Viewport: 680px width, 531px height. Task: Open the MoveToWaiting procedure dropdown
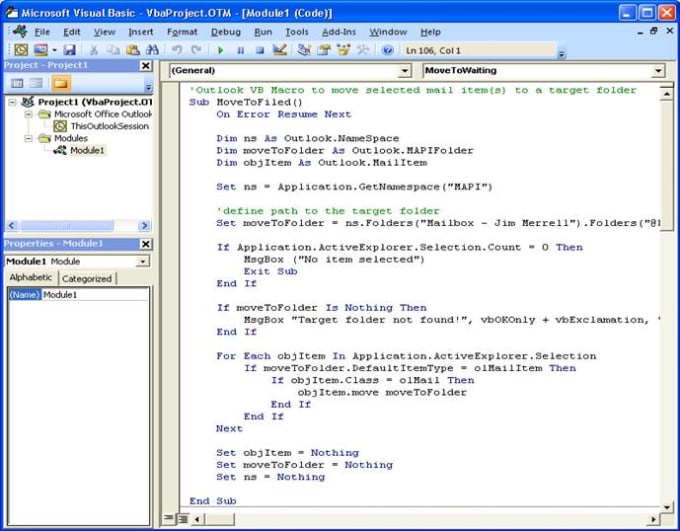(x=658, y=70)
